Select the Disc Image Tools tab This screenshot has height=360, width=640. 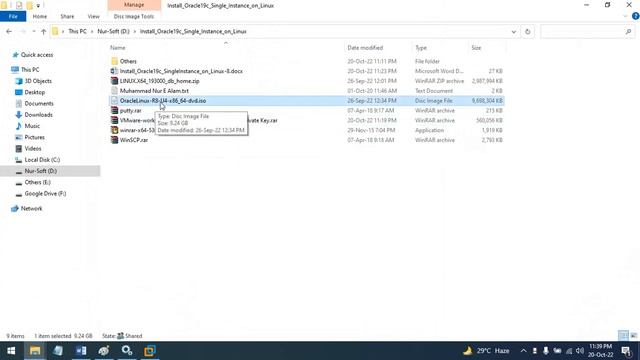pyautogui.click(x=134, y=16)
